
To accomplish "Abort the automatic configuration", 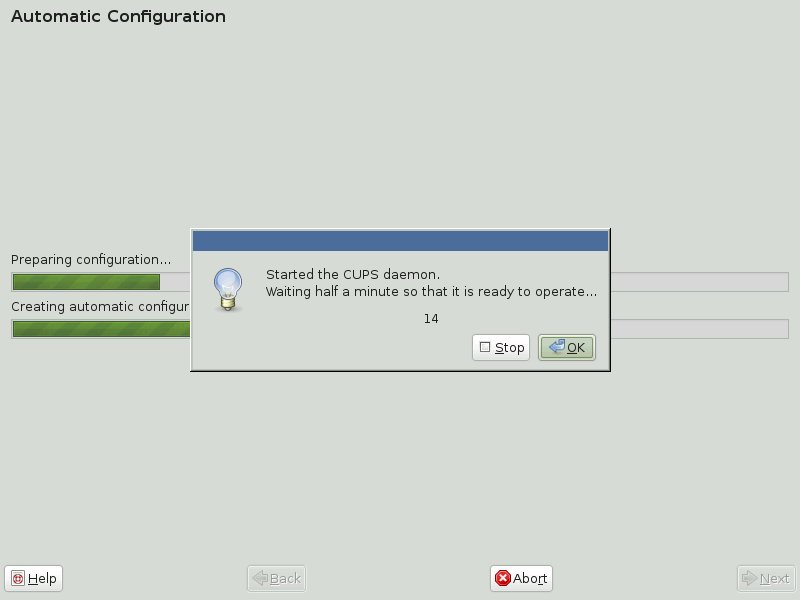I will click(x=521, y=579).
